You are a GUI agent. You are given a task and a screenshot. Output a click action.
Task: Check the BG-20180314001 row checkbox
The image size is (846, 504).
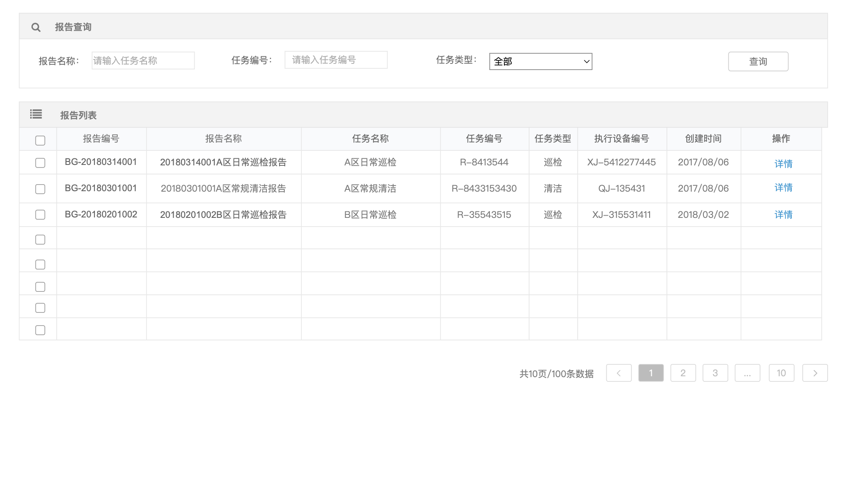click(40, 163)
